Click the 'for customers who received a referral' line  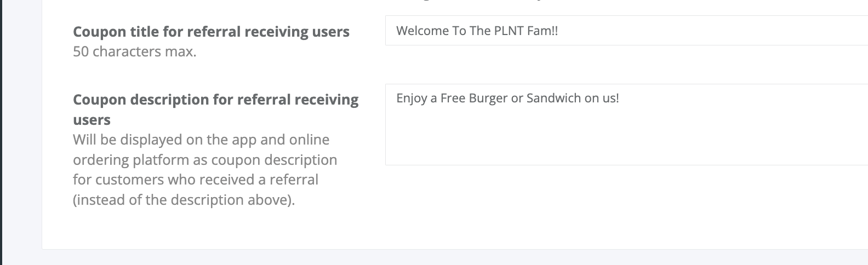pos(195,180)
